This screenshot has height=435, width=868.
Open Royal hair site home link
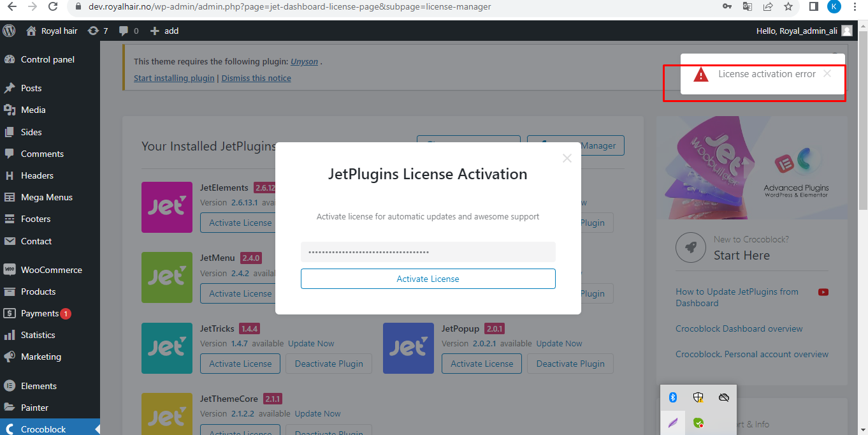[x=52, y=31]
